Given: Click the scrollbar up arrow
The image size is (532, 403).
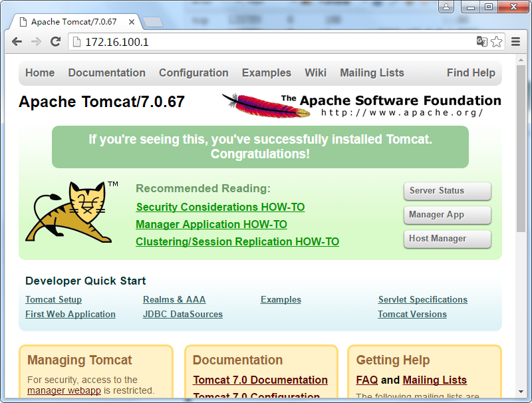Looking at the screenshot, I should point(521,60).
